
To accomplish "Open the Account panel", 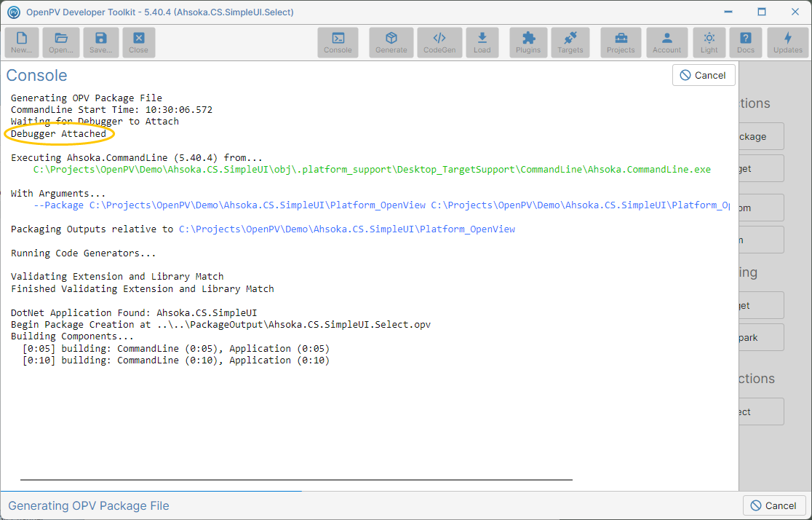I will pos(667,42).
